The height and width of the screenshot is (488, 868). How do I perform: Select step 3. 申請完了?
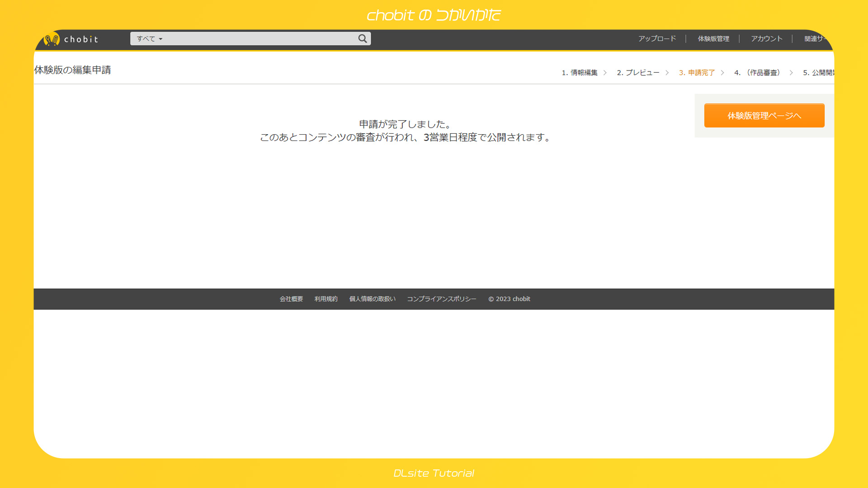697,73
